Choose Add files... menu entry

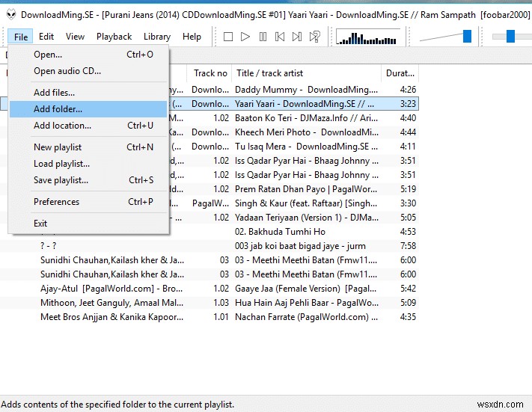(88, 93)
